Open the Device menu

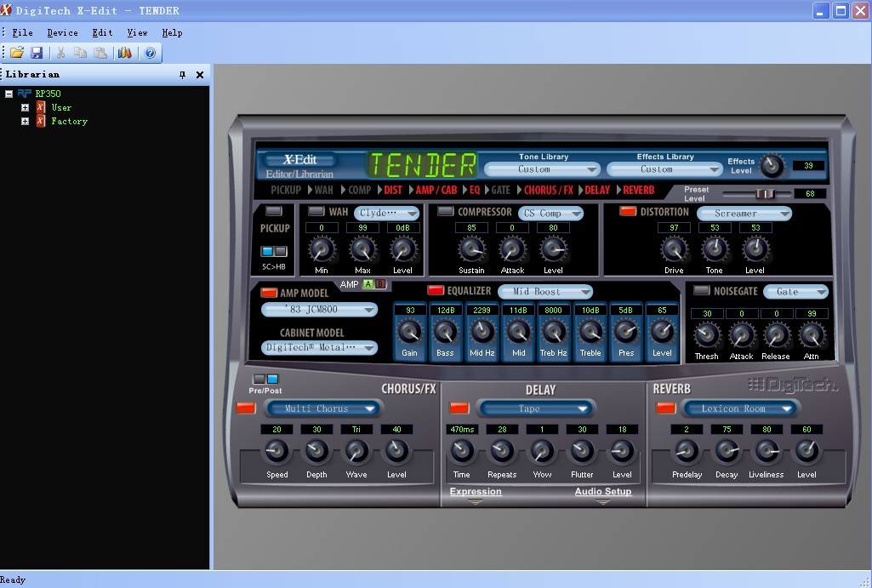pos(62,33)
